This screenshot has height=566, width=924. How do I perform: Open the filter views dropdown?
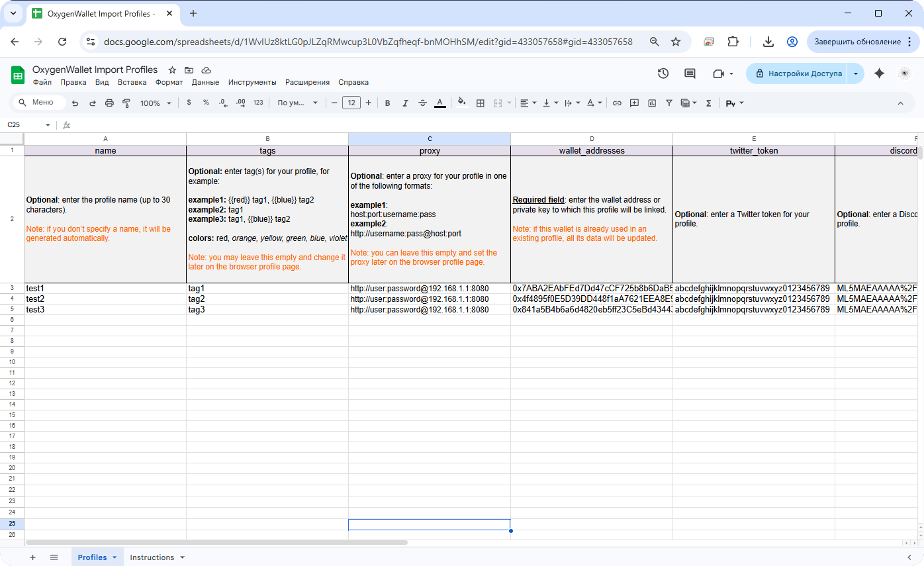click(689, 103)
